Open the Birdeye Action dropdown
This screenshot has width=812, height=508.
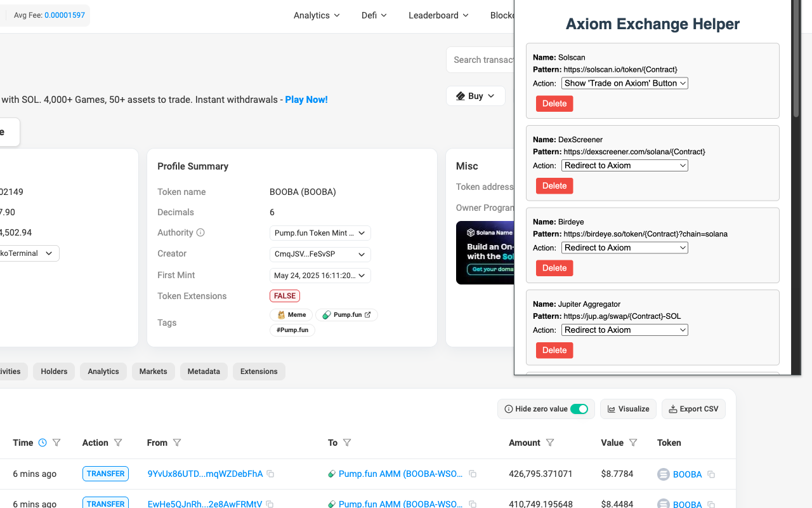[x=625, y=248]
